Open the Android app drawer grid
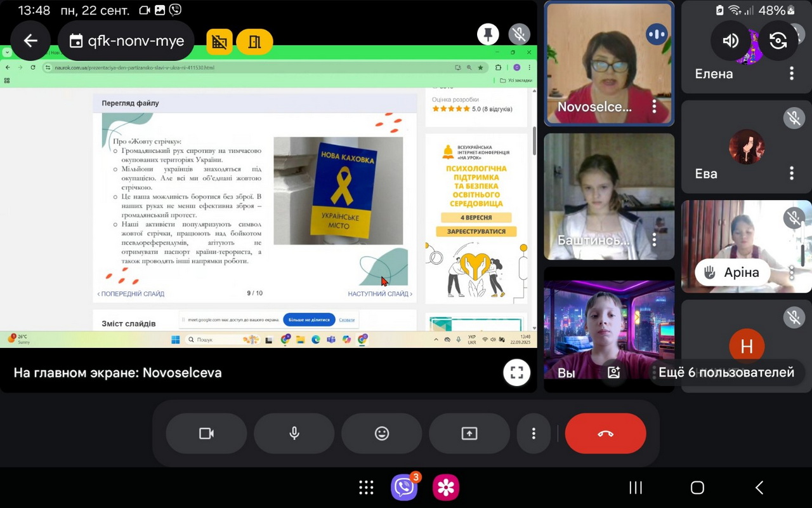The height and width of the screenshot is (508, 812). 366,487
